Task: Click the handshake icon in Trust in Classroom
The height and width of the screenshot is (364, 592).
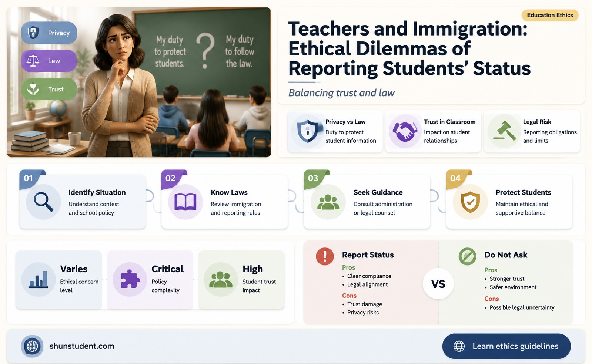Action: [405, 131]
